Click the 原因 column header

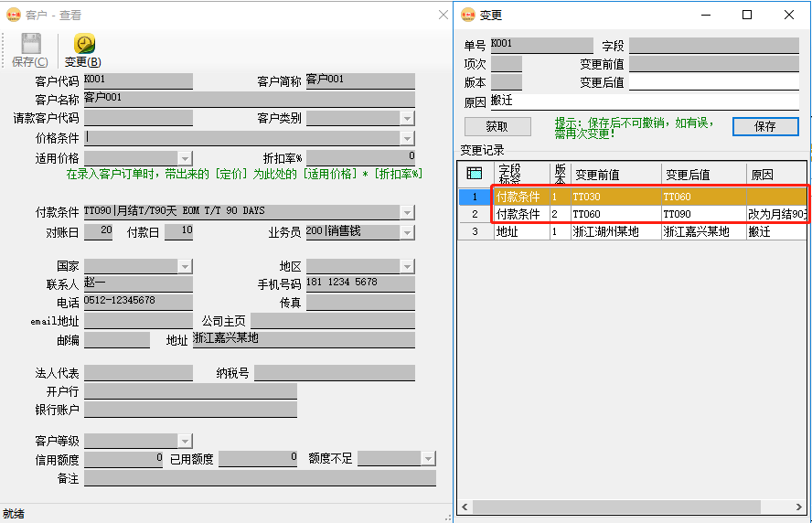775,174
